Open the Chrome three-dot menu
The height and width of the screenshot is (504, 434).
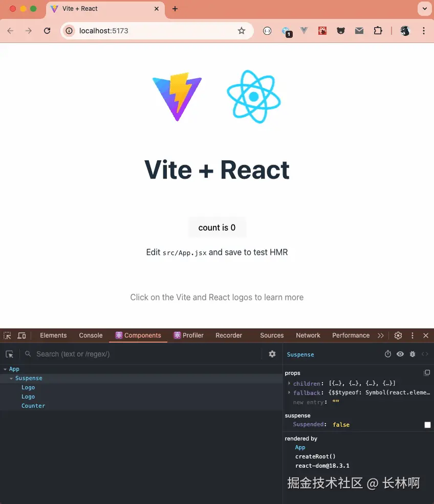[424, 31]
